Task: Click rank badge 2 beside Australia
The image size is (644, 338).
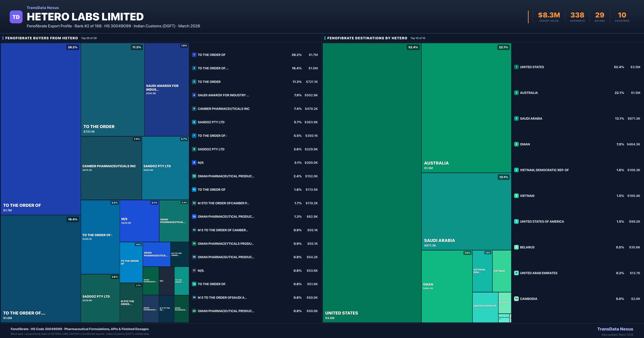Action: point(516,93)
